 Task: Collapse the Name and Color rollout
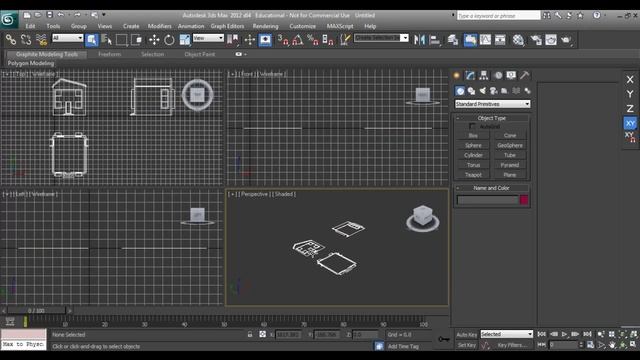[x=491, y=188]
